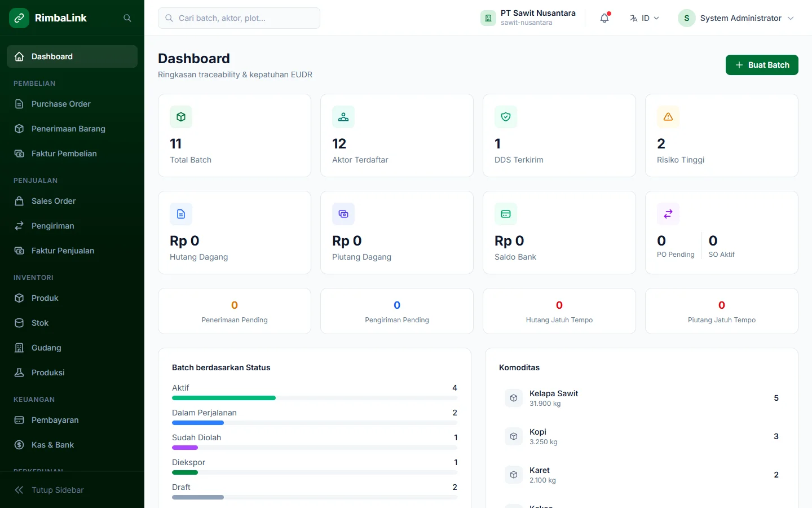Open Penerimaan Barang menu item
812x508 pixels.
[x=72, y=129]
